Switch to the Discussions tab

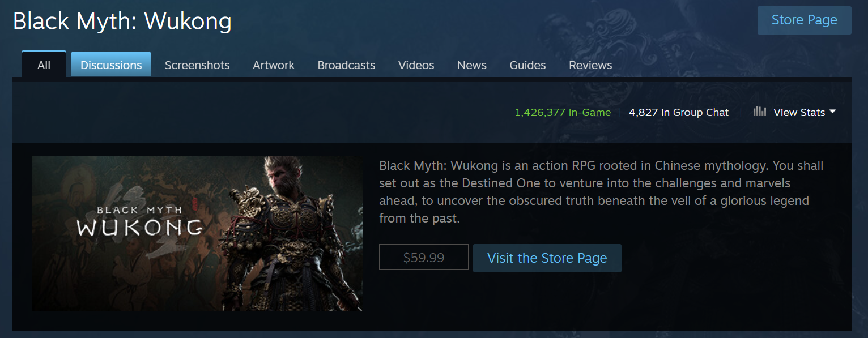pos(111,65)
